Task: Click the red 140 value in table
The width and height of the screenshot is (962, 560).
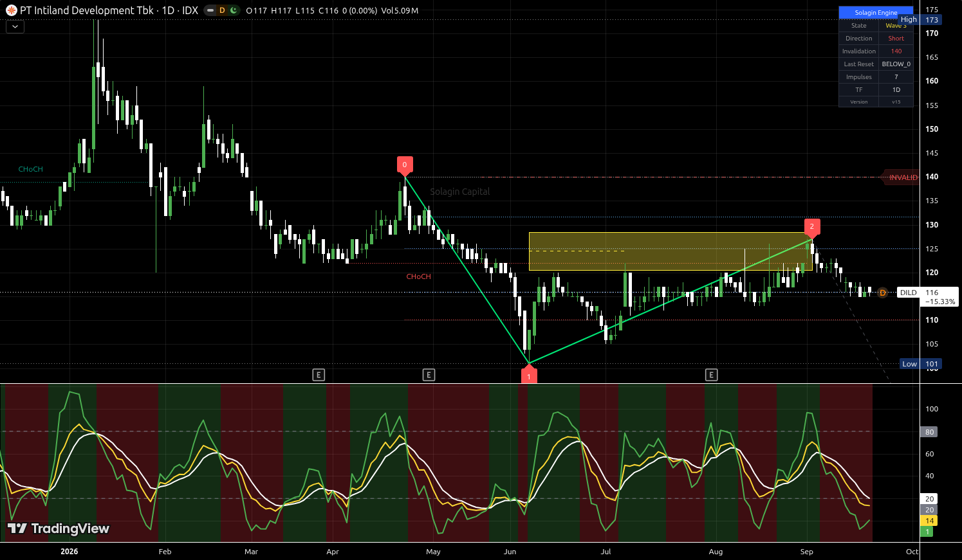Action: [x=896, y=51]
